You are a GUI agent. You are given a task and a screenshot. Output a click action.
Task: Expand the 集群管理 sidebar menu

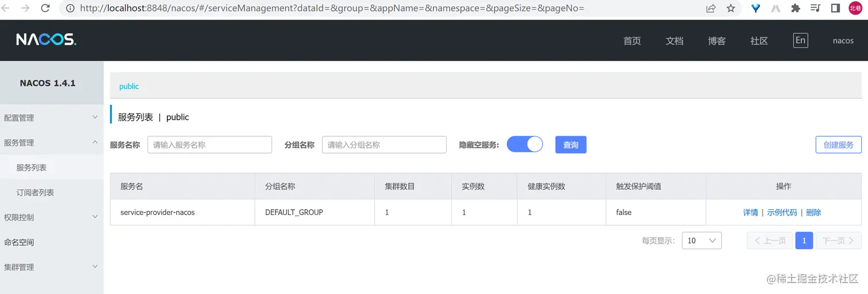(x=52, y=267)
